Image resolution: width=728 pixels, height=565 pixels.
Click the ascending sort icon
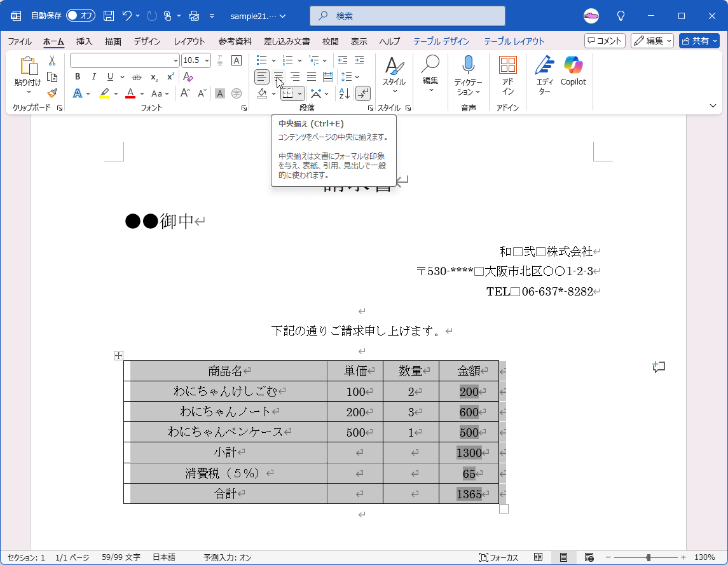point(344,93)
